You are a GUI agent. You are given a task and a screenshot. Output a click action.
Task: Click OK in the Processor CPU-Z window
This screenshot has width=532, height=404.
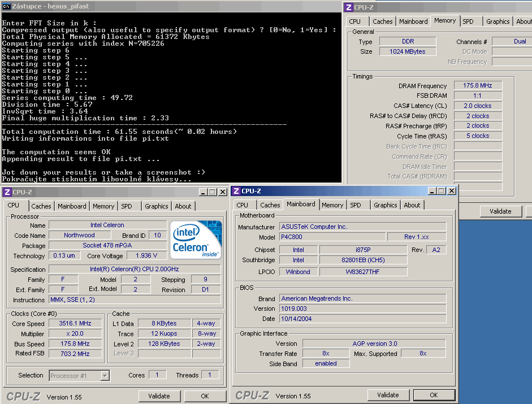(205, 396)
